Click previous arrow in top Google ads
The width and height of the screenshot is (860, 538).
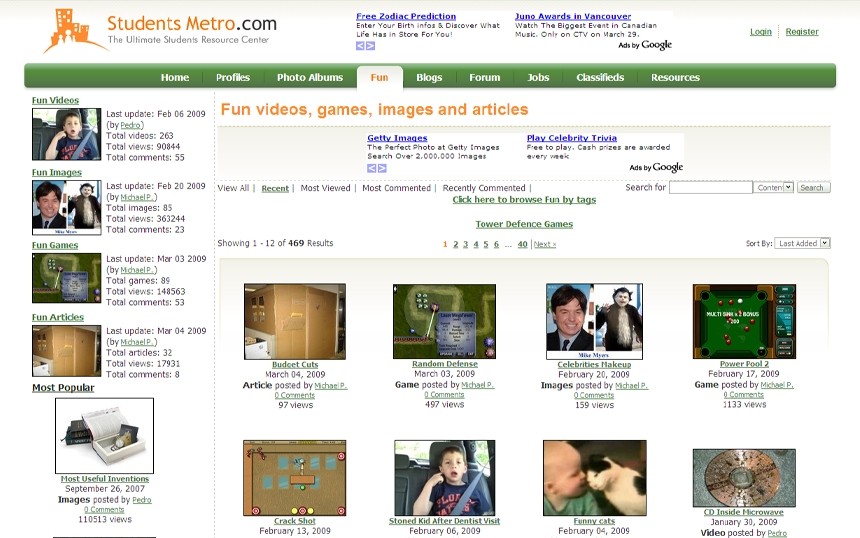360,46
